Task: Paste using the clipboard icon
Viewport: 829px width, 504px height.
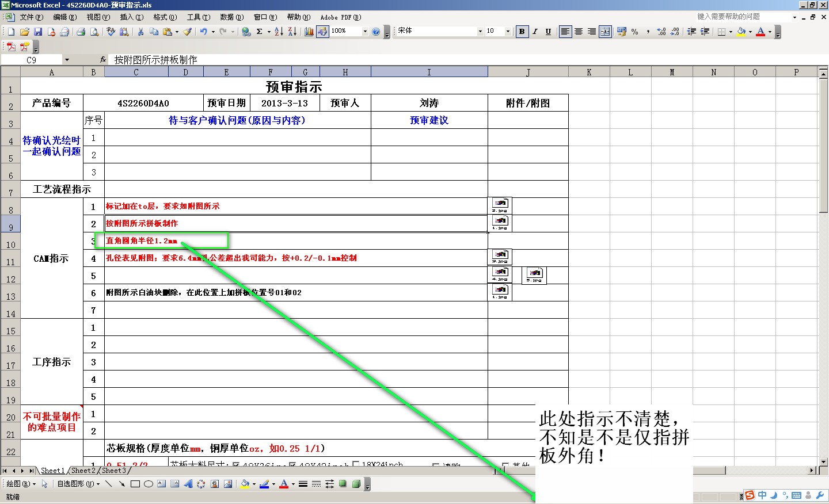Action: pos(168,32)
